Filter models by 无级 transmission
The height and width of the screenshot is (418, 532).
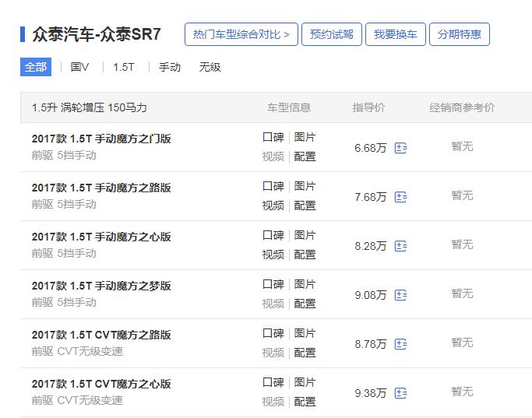tap(210, 67)
